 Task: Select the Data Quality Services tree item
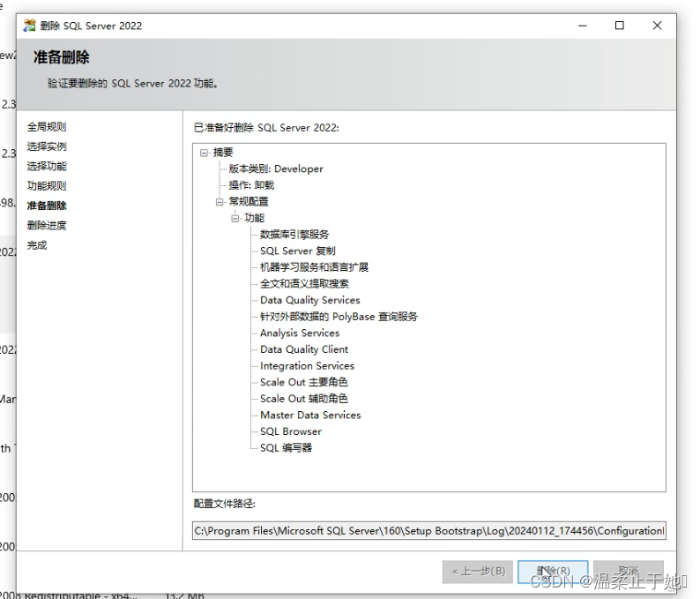pyautogui.click(x=310, y=300)
